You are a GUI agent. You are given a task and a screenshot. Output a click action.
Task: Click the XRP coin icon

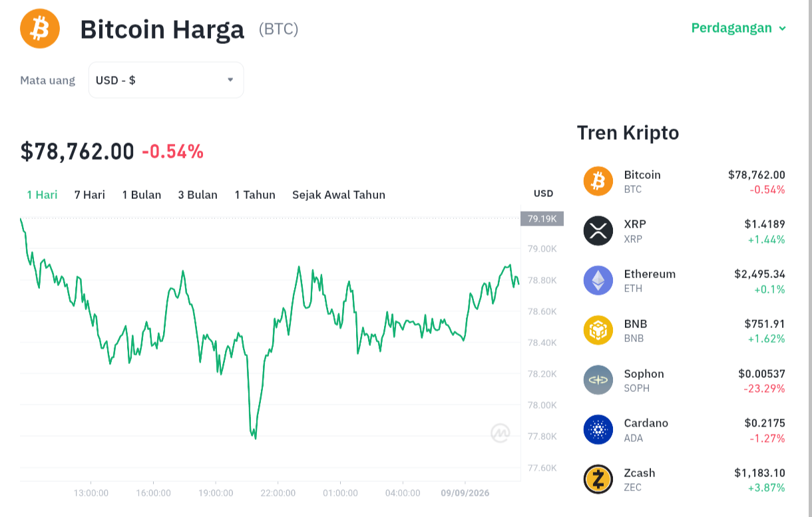598,231
